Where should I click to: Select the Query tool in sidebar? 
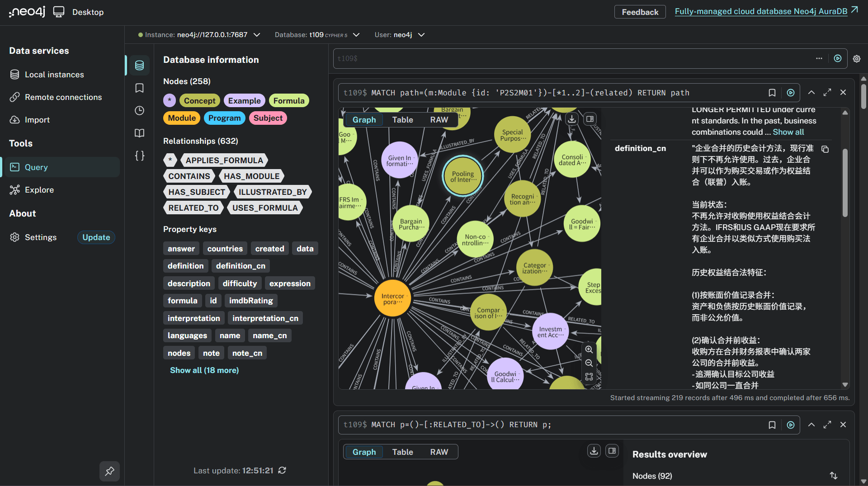36,167
